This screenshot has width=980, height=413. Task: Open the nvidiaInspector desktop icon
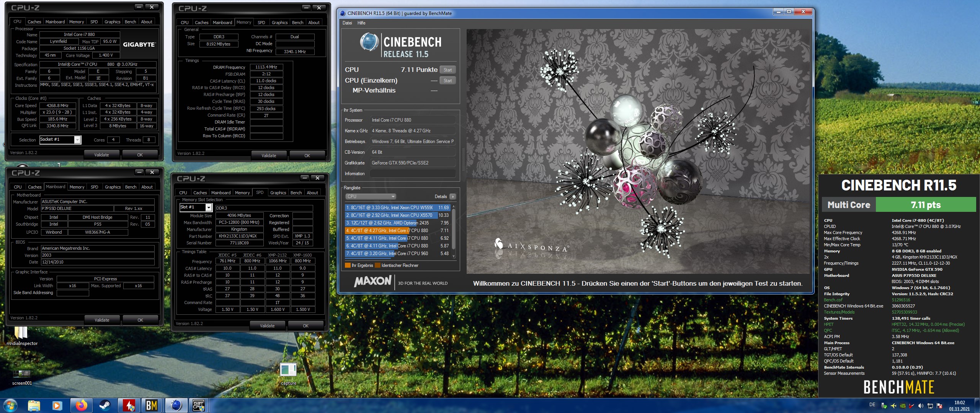pos(22,336)
